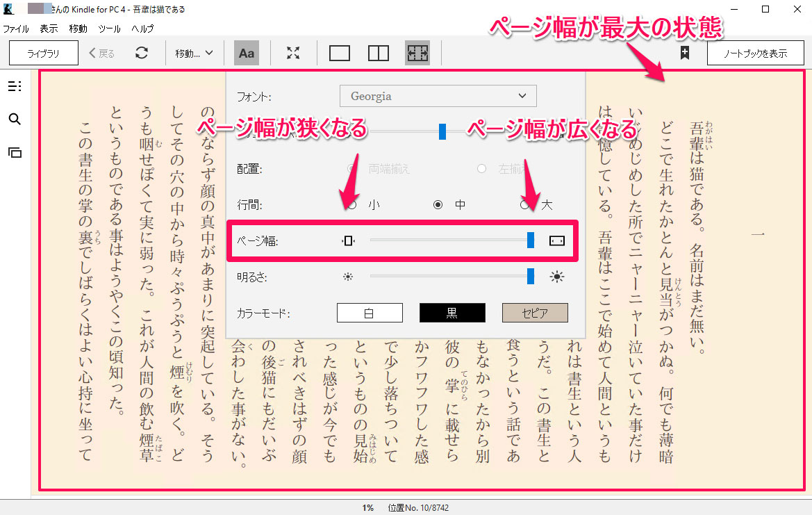This screenshot has height=515, width=812.
Task: Click the high brightness sun icon
Action: tap(557, 277)
